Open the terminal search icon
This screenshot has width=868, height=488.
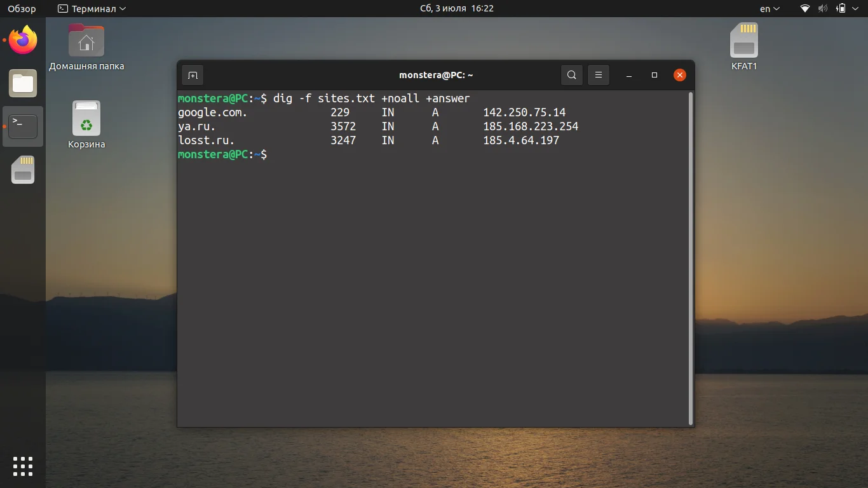tap(571, 74)
